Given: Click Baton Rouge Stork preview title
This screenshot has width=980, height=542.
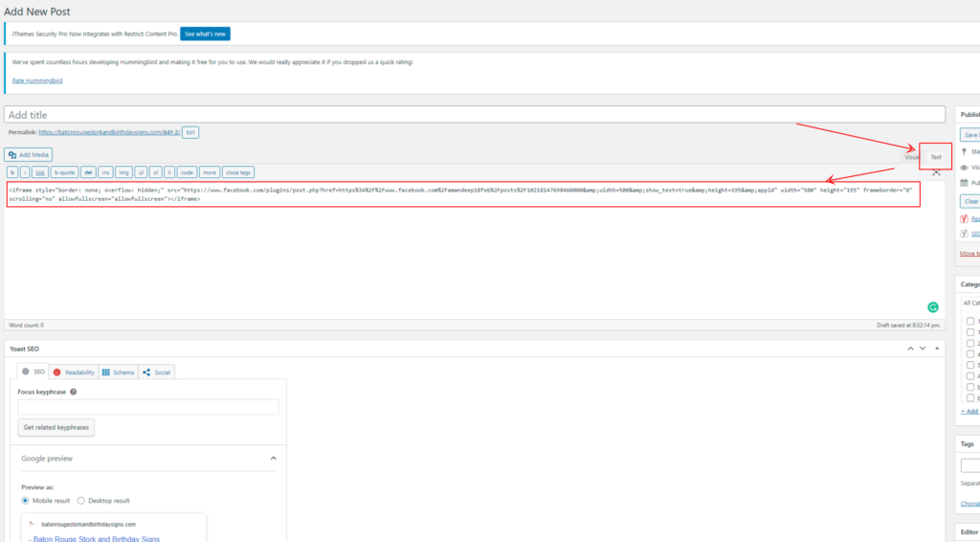Looking at the screenshot, I should click(x=95, y=538).
